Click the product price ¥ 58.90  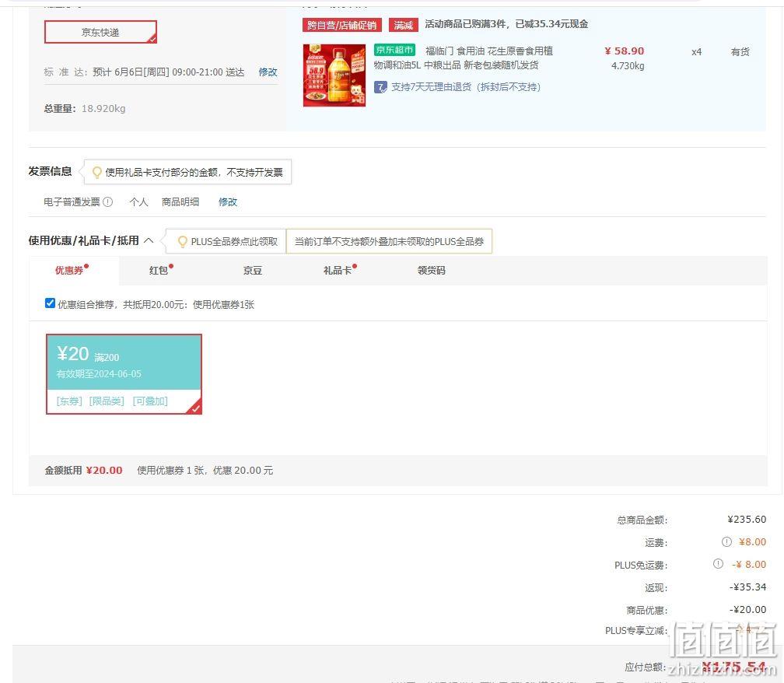[625, 51]
